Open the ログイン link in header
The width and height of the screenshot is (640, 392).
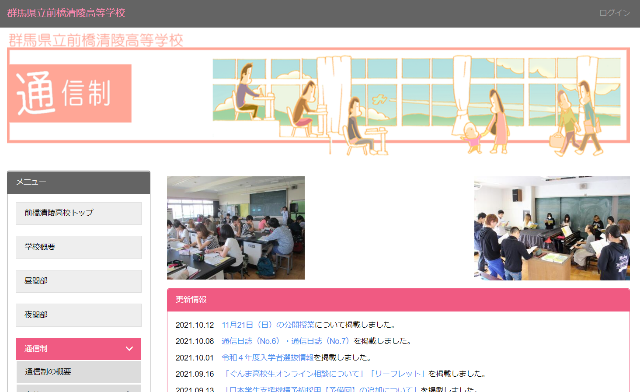[614, 13]
